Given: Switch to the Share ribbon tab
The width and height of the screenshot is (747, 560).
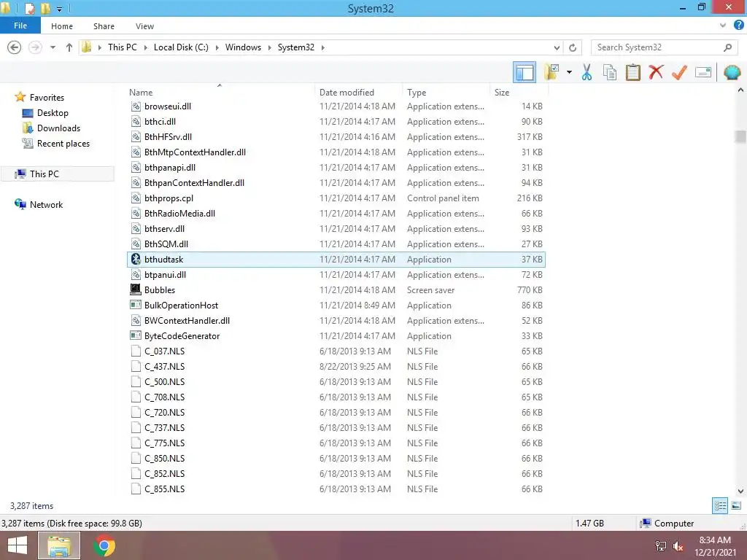Looking at the screenshot, I should [104, 26].
